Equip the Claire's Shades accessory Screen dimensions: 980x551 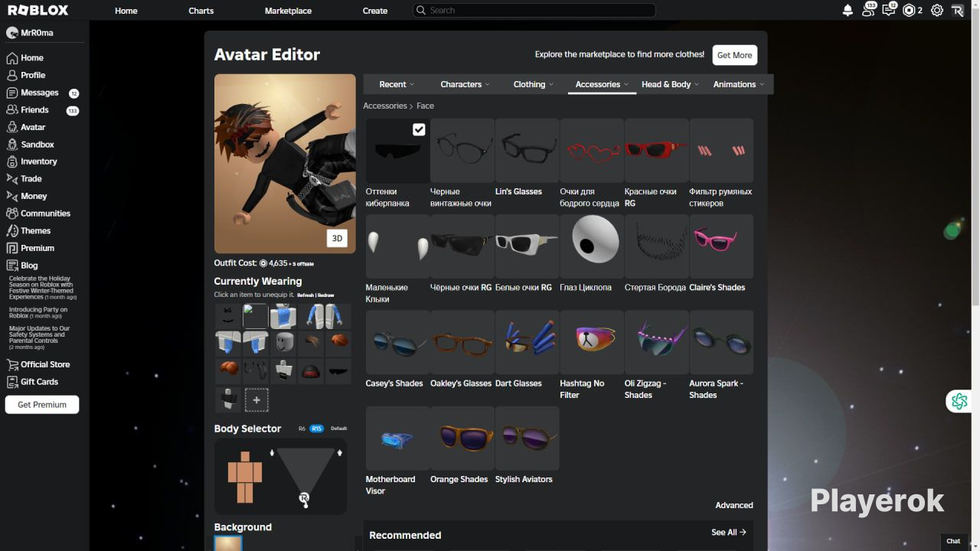[x=721, y=246]
